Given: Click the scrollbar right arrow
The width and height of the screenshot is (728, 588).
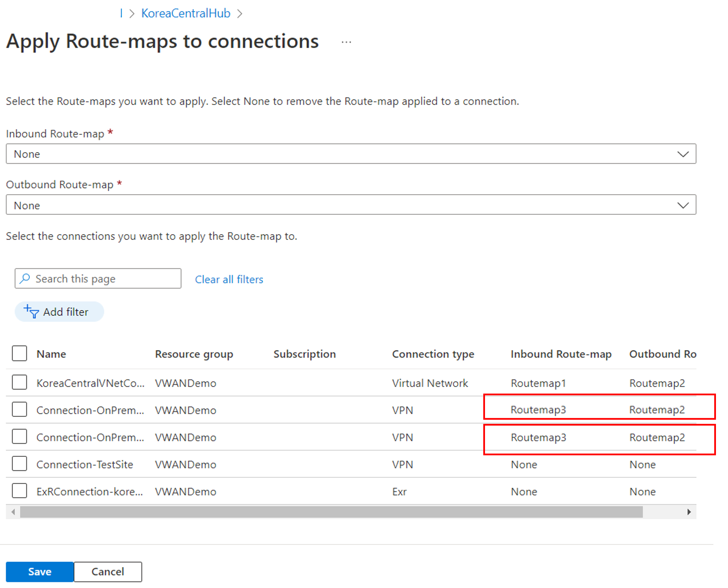Looking at the screenshot, I should click(689, 512).
